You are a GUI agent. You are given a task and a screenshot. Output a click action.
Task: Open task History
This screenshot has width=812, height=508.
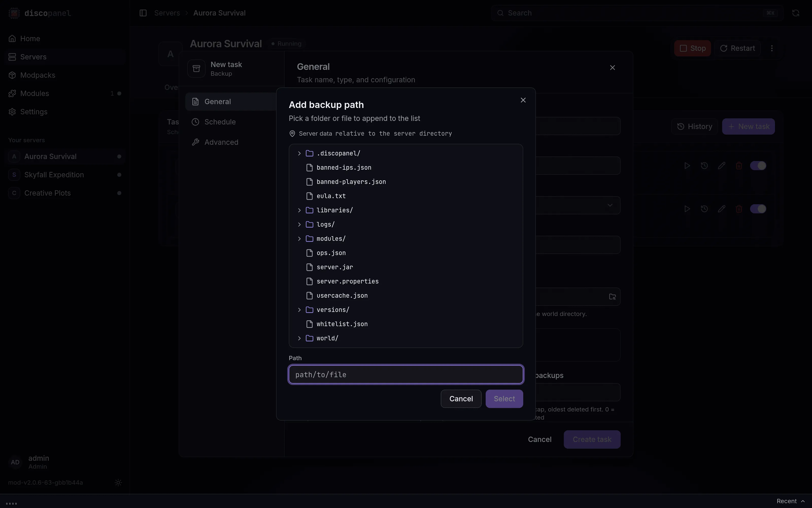[694, 127]
